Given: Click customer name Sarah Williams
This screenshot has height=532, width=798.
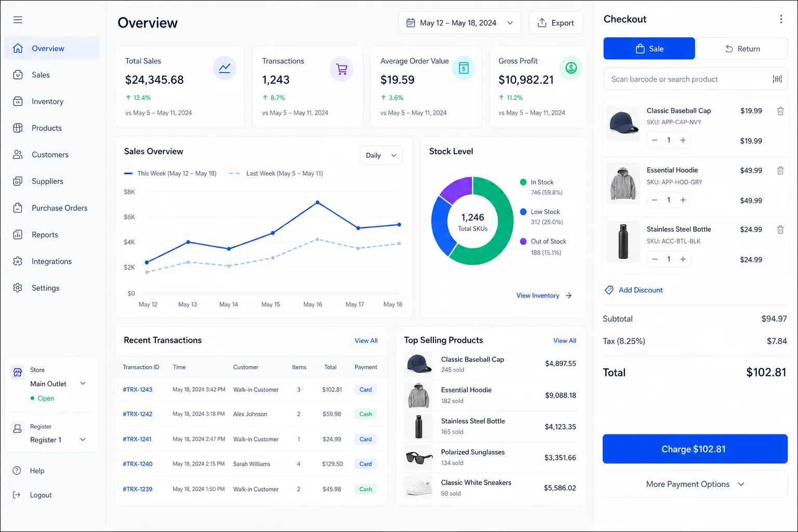Looking at the screenshot, I should click(x=252, y=464).
